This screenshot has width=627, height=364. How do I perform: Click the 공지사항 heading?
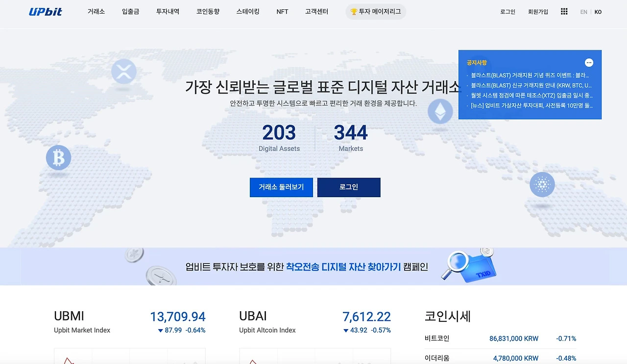tap(477, 63)
